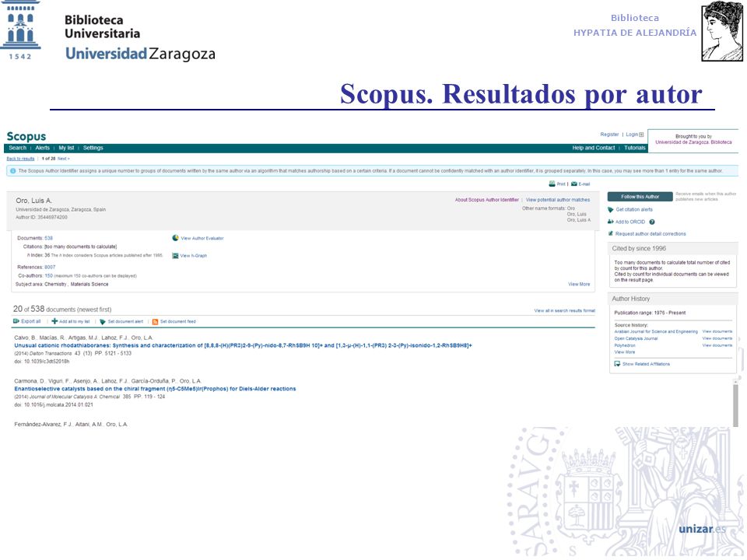Open Help and Contact
The image size is (747, 560).
pyautogui.click(x=594, y=148)
